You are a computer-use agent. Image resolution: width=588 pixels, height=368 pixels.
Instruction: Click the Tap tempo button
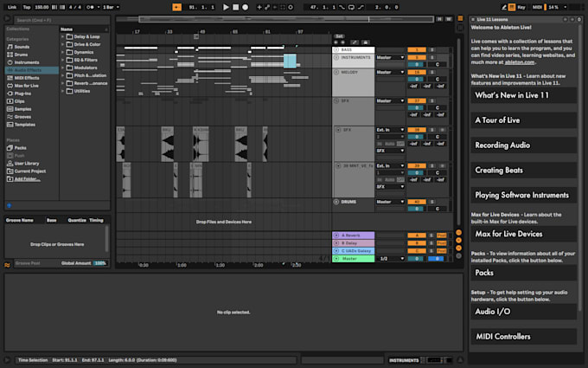pyautogui.click(x=27, y=7)
